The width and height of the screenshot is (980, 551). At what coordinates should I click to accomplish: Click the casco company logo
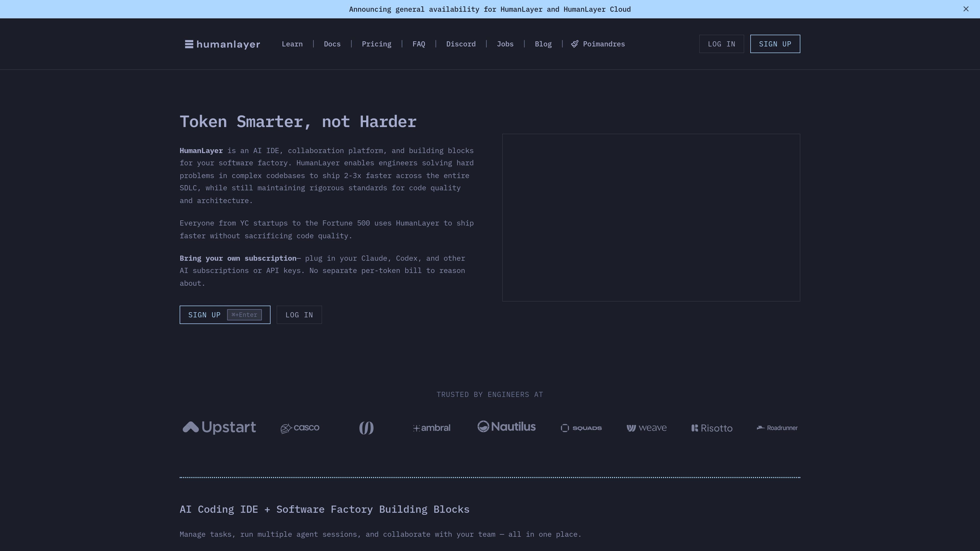pyautogui.click(x=300, y=428)
